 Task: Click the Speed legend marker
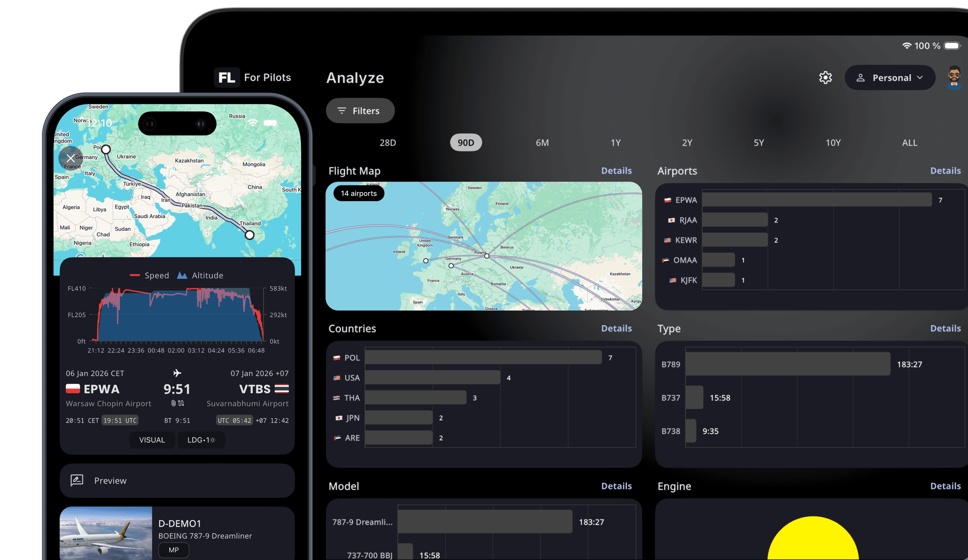pos(135,275)
